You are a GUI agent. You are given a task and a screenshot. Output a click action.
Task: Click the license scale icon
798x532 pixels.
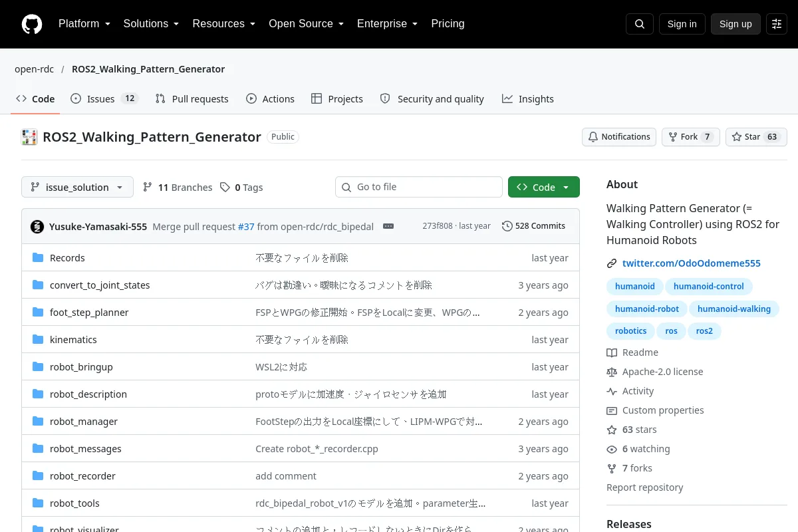(x=612, y=372)
